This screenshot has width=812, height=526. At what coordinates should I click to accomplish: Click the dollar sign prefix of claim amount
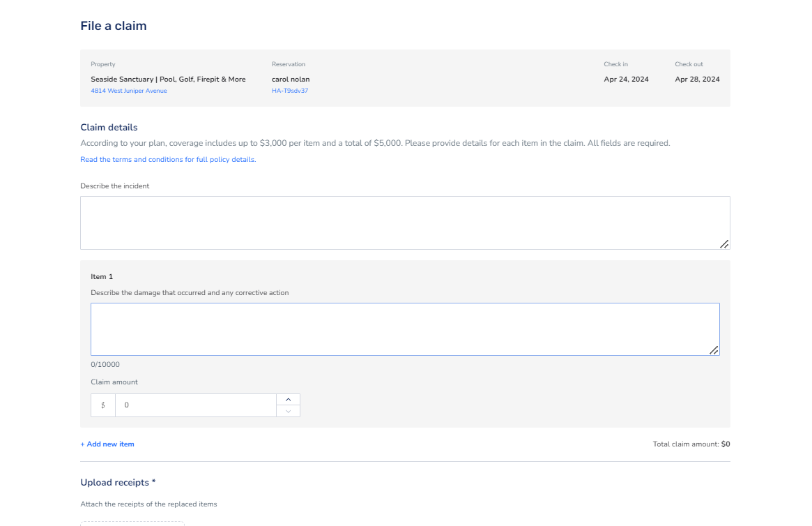coord(103,405)
